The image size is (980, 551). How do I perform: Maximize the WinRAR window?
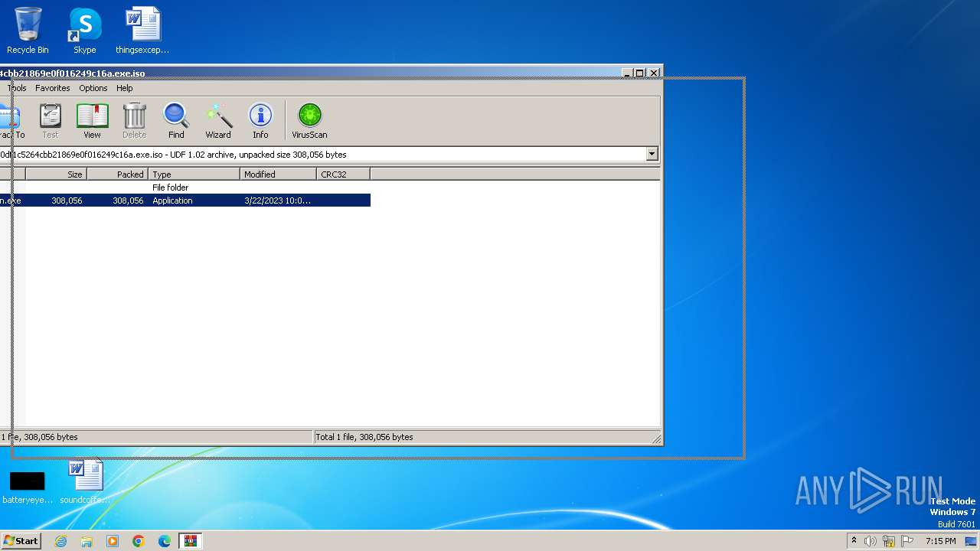[640, 73]
